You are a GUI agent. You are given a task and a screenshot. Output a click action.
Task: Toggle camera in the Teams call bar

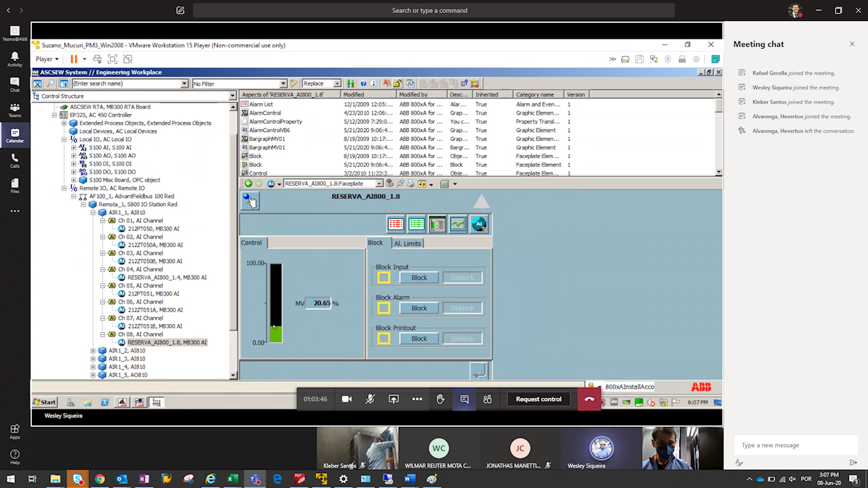point(347,399)
